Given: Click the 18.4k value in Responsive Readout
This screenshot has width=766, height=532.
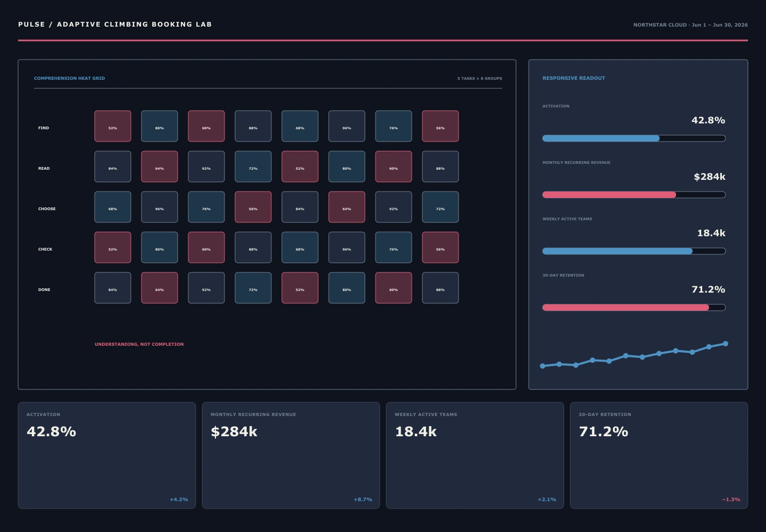Looking at the screenshot, I should (711, 233).
